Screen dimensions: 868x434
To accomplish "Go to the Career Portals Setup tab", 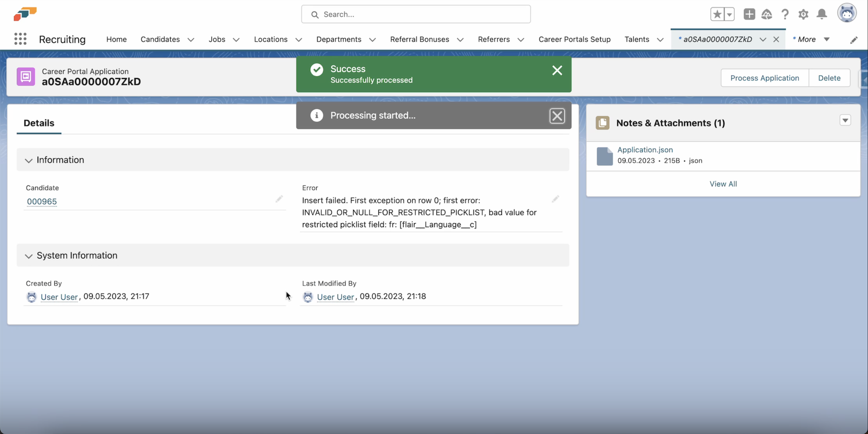I will tap(574, 39).
